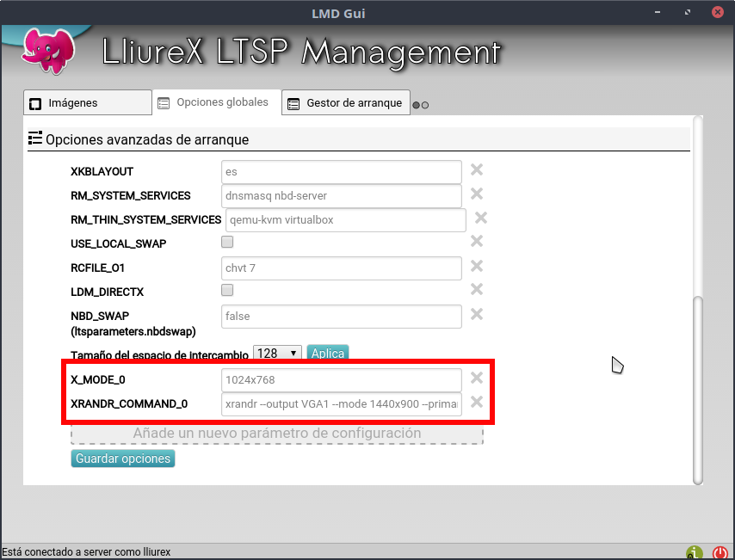Remove the X_MODE_0 parameter
The width and height of the screenshot is (735, 560).
click(476, 378)
